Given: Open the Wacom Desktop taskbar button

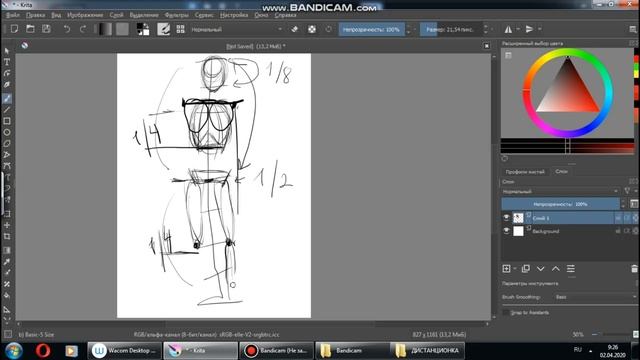Looking at the screenshot, I should (125, 351).
